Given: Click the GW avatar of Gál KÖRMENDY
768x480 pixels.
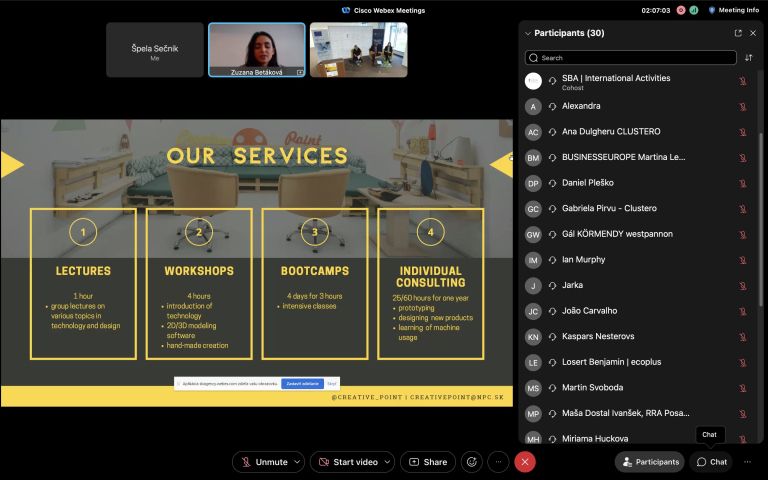Looking at the screenshot, I should (x=533, y=235).
